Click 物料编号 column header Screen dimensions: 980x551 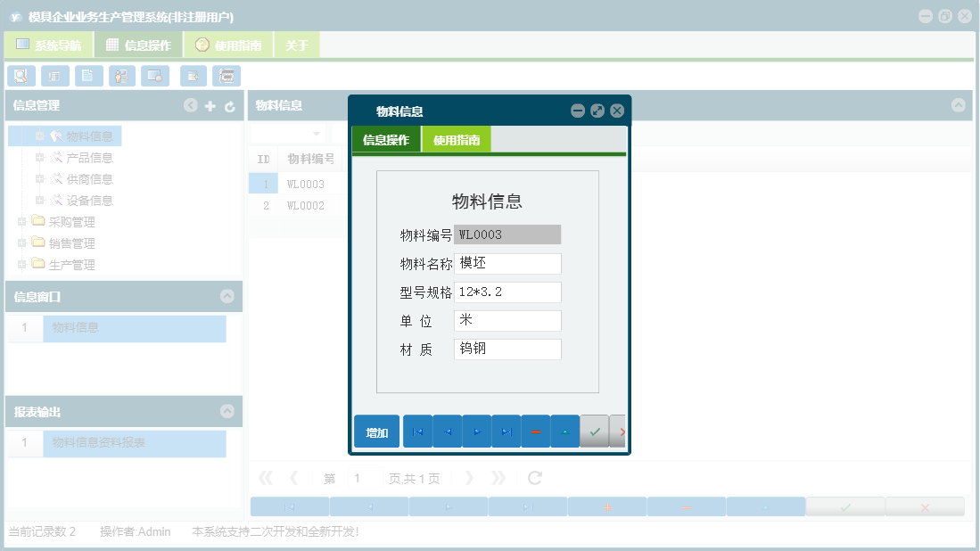point(310,159)
